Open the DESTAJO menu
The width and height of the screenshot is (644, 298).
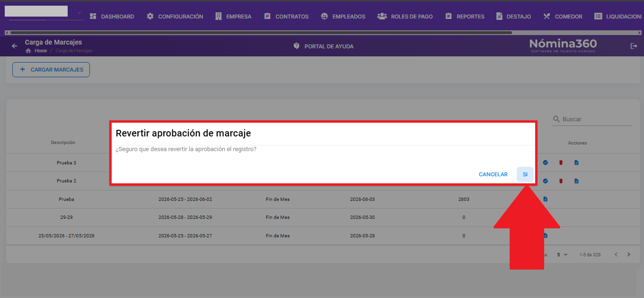513,17
